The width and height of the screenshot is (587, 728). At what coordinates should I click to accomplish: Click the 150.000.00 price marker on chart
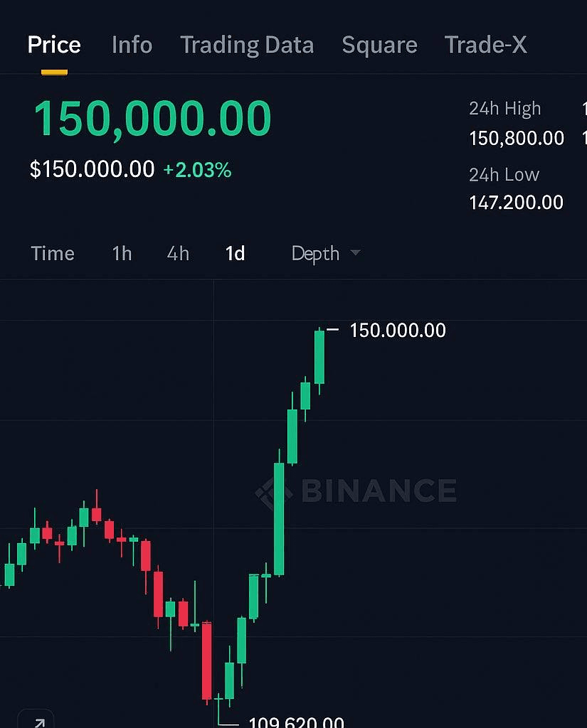point(398,331)
